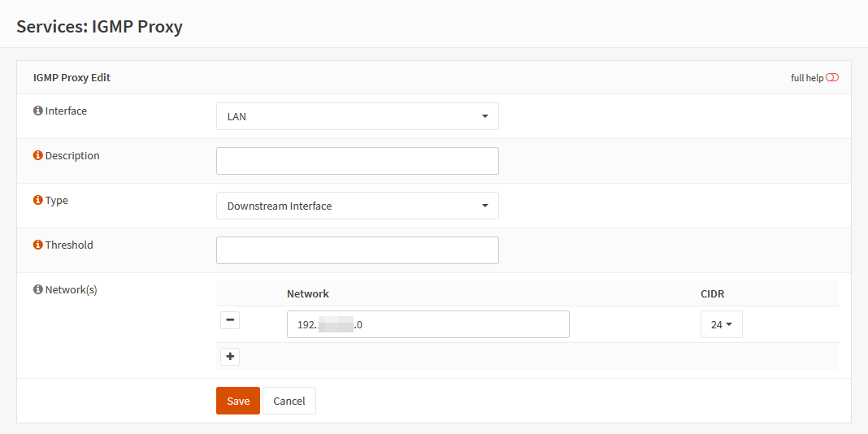Click the Save button
This screenshot has height=434, width=868.
click(x=238, y=401)
